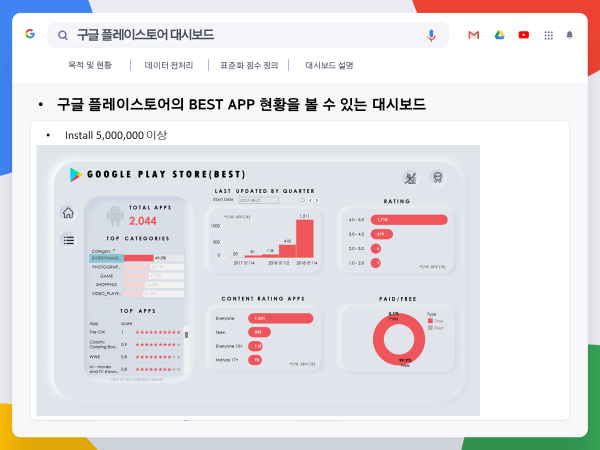600x450 pixels.
Task: Open the 데이터 전처리 tab
Action: coord(169,65)
